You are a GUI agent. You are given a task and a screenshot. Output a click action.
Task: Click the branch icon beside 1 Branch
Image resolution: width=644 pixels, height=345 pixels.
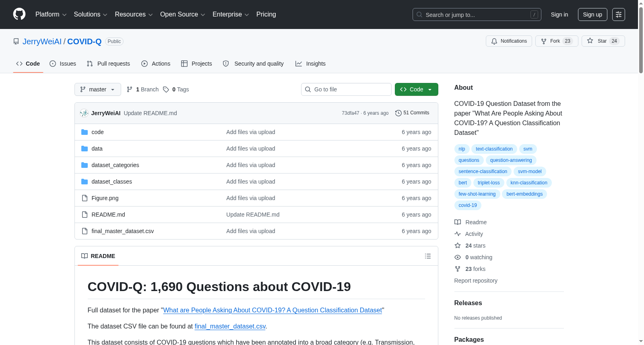point(130,89)
